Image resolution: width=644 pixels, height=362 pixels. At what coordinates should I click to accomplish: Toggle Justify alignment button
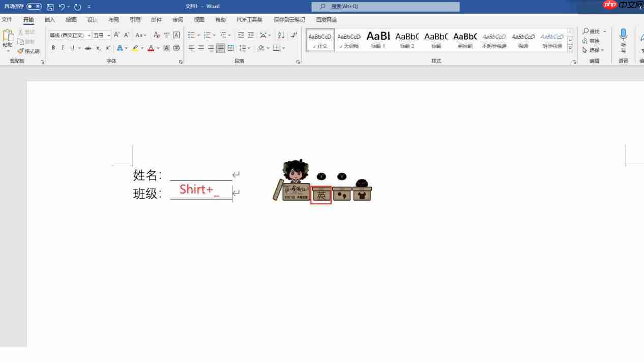[x=220, y=48]
